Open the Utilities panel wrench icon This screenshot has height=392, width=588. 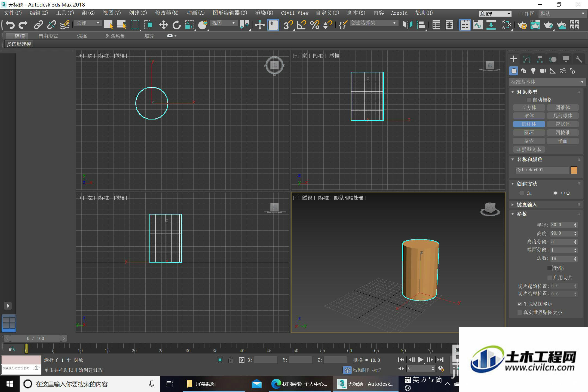point(579,59)
